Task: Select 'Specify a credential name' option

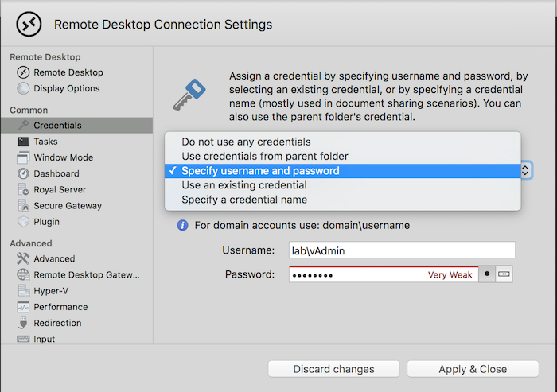Action: [x=243, y=200]
